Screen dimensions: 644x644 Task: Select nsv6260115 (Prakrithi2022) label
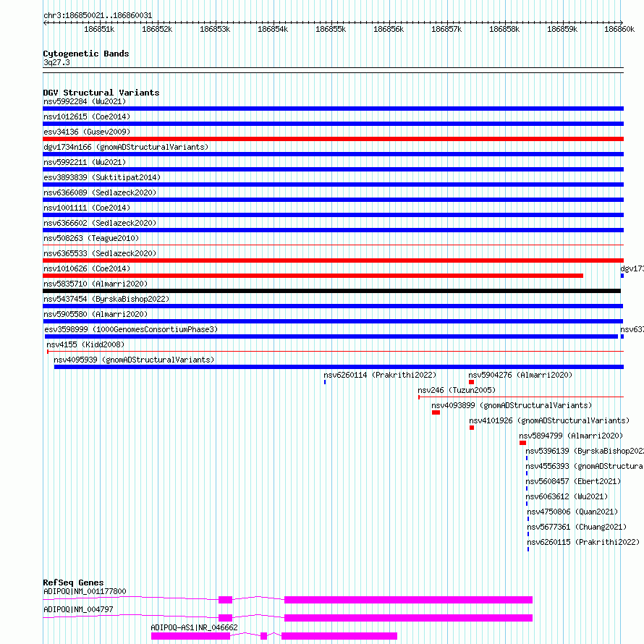[584, 542]
